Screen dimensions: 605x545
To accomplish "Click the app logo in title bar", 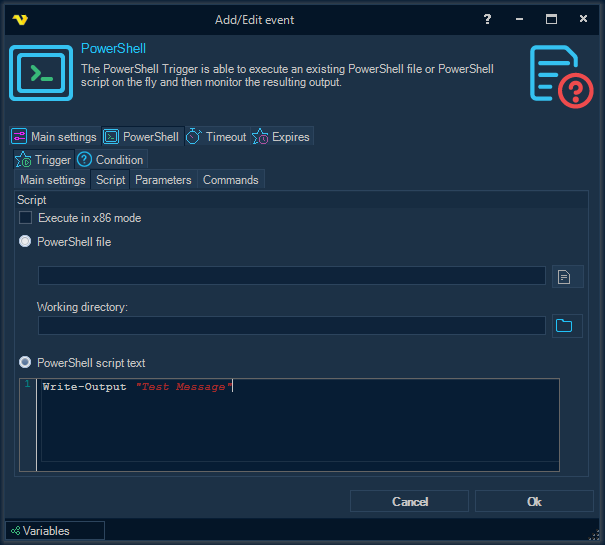I will click(x=20, y=19).
